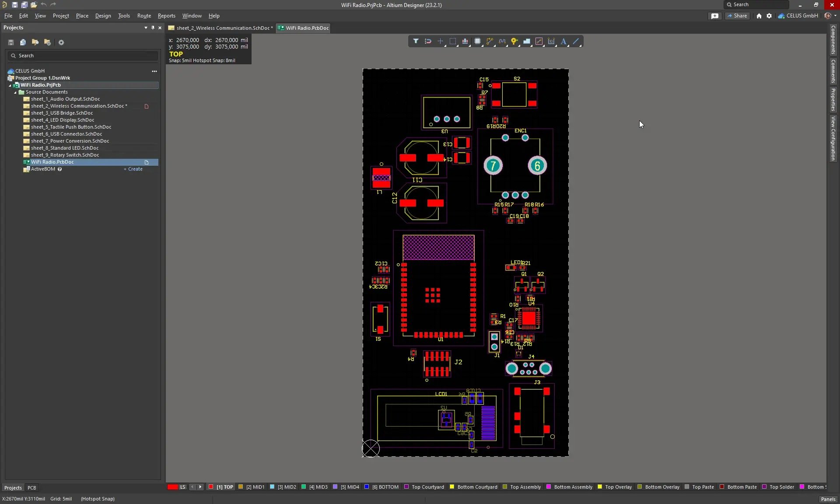
Task: Select the place dimension tool
Action: [551, 41]
